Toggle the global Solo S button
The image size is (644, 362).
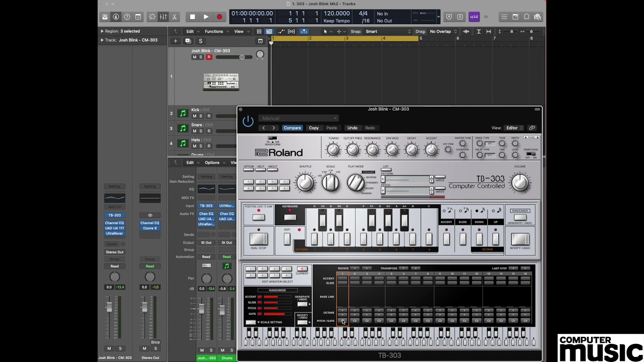click(200, 41)
